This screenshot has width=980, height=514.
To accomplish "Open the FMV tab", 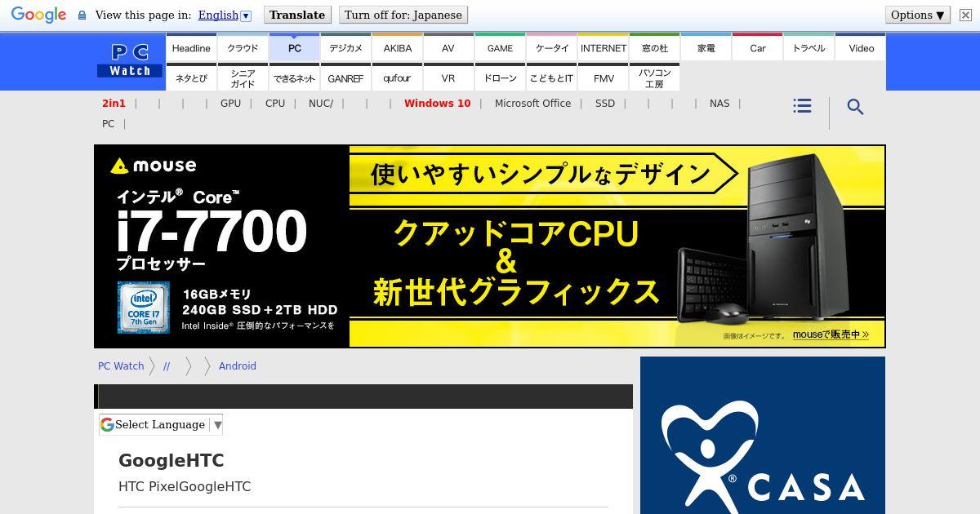I will click(x=603, y=78).
